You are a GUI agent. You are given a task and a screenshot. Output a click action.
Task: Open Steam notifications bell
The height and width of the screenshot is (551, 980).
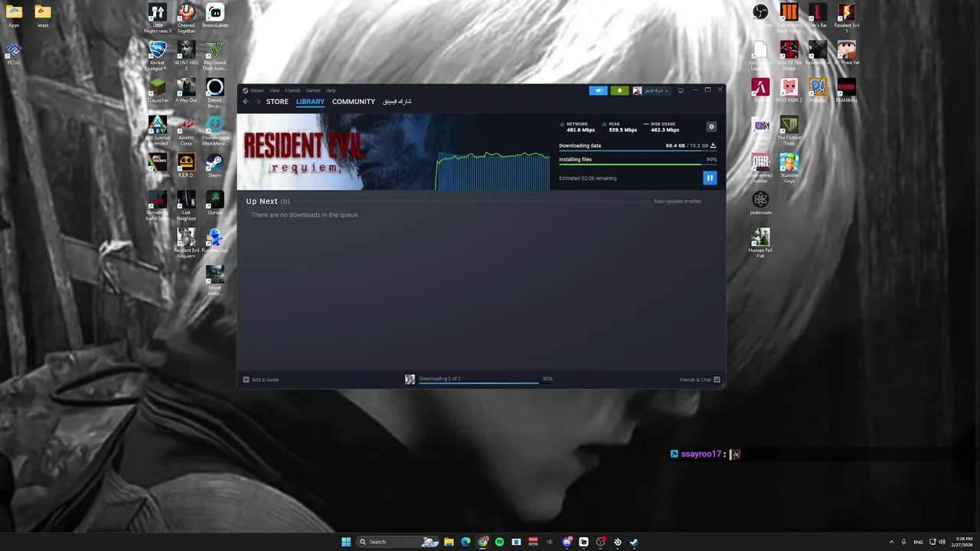pyautogui.click(x=619, y=90)
